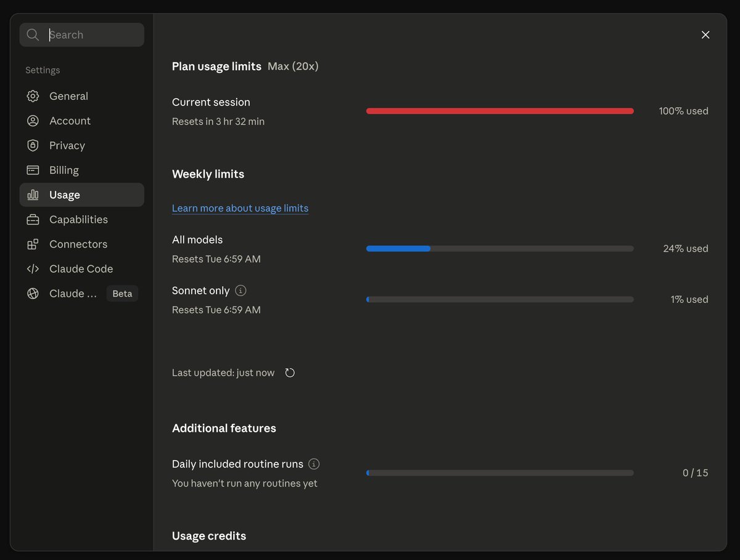The height and width of the screenshot is (560, 740).
Task: Click the 'Plan usage limits' heading
Action: pyautogui.click(x=216, y=66)
